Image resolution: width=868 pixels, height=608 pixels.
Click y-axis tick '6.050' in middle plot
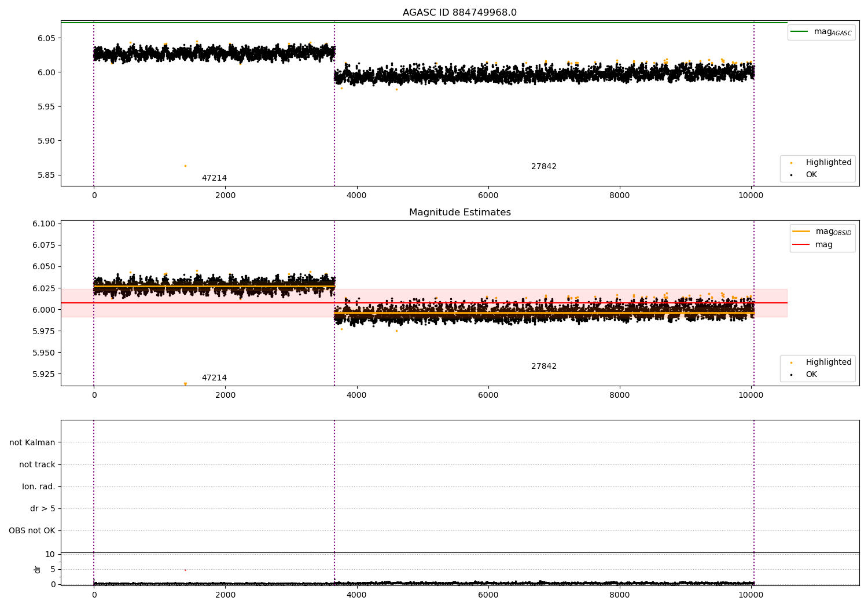[x=44, y=267]
